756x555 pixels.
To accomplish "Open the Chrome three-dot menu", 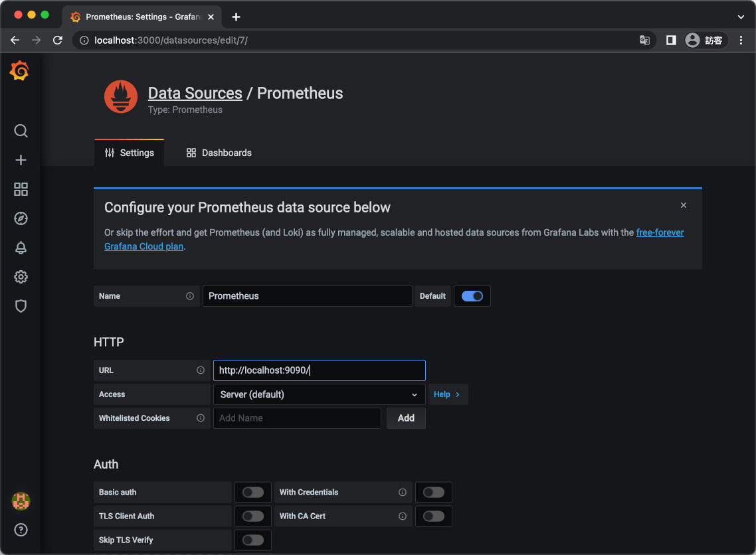I will 741,40.
